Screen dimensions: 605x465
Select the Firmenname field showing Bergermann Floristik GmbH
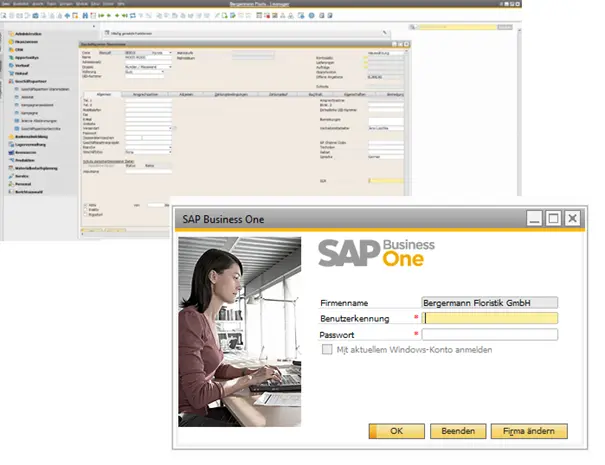pyautogui.click(x=489, y=303)
